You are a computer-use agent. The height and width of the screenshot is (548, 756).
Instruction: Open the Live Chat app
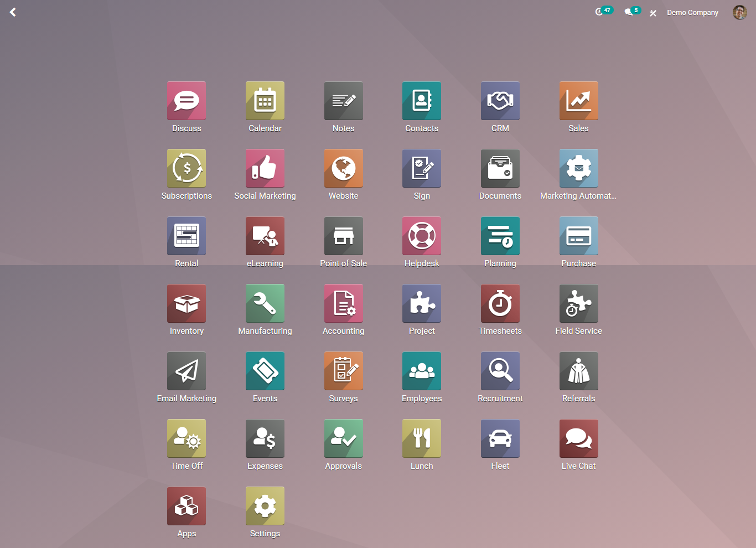pyautogui.click(x=579, y=438)
